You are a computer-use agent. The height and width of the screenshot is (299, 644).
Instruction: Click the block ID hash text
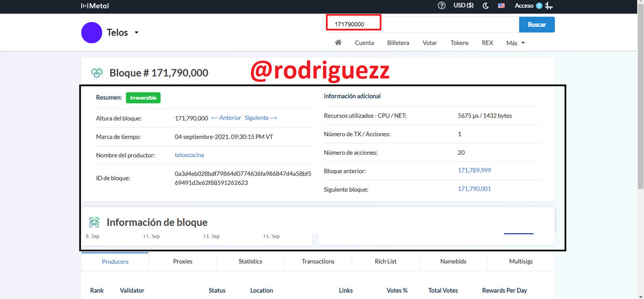click(243, 178)
